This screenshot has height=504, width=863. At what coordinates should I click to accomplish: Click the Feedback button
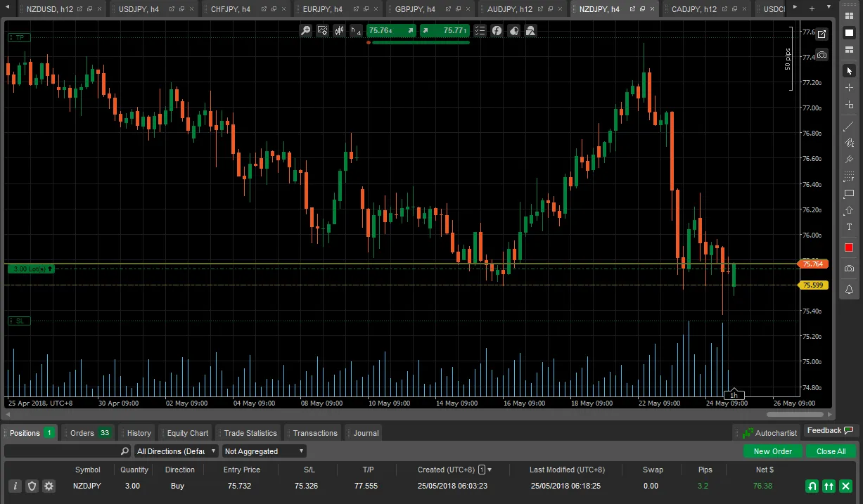pos(830,431)
